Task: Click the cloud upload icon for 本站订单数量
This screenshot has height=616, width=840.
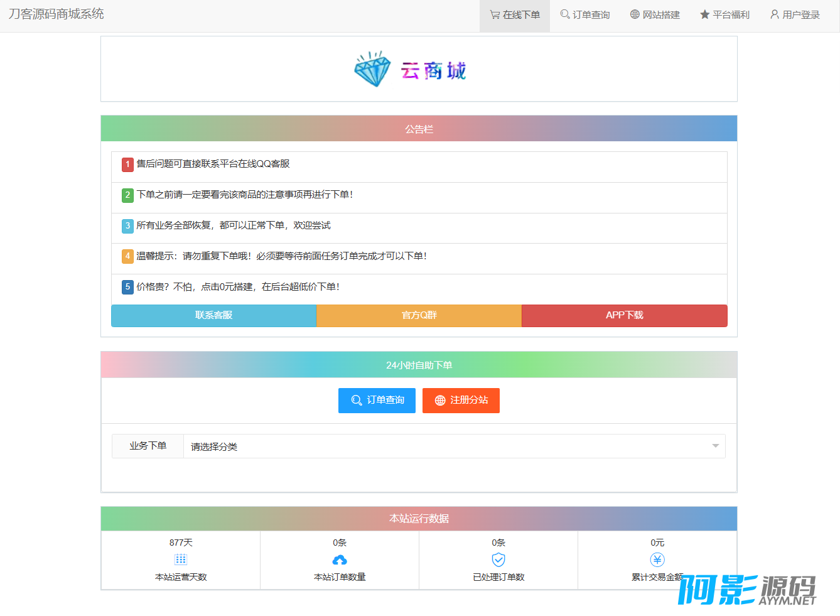Action: tap(340, 559)
